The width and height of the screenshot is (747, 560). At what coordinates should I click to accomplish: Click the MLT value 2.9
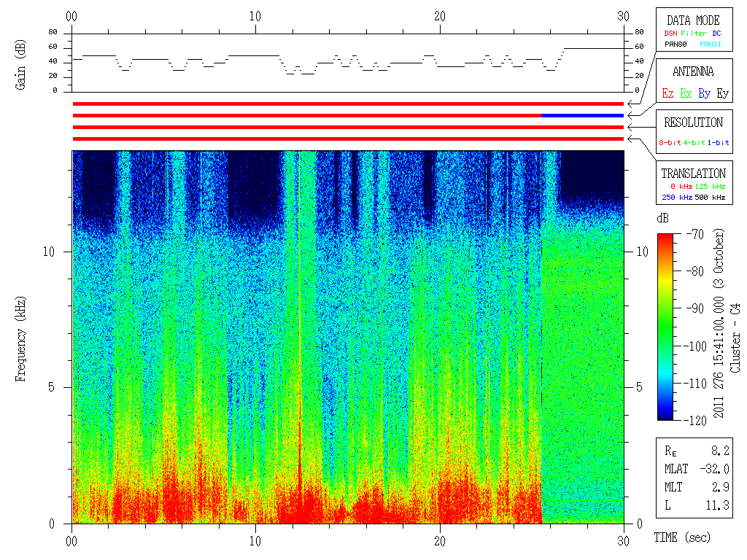[x=720, y=487]
